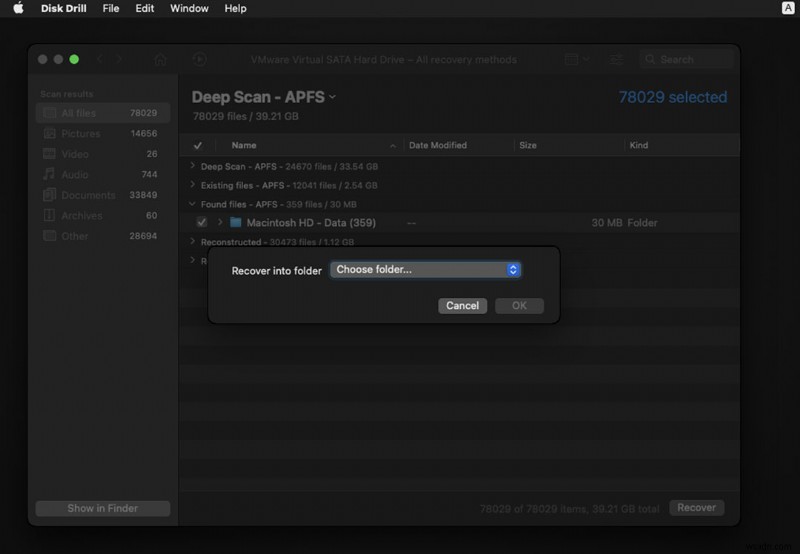Open the File menu
The image size is (800, 554).
coord(110,8)
